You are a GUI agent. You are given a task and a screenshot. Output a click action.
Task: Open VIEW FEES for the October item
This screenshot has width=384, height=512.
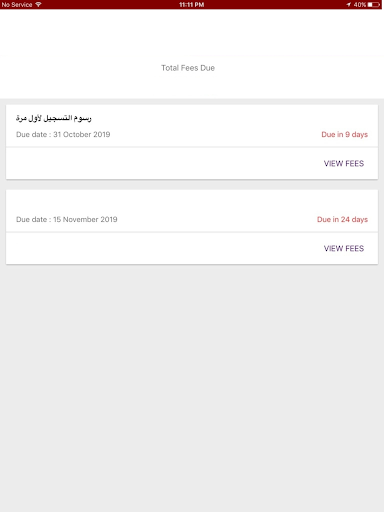coord(344,163)
